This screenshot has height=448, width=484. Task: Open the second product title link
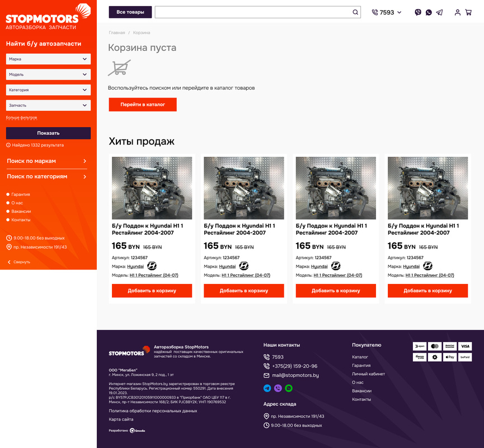239,229
